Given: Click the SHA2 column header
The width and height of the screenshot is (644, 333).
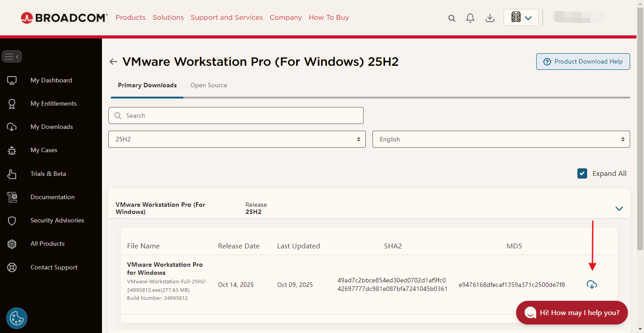Looking at the screenshot, I should pyautogui.click(x=393, y=246).
